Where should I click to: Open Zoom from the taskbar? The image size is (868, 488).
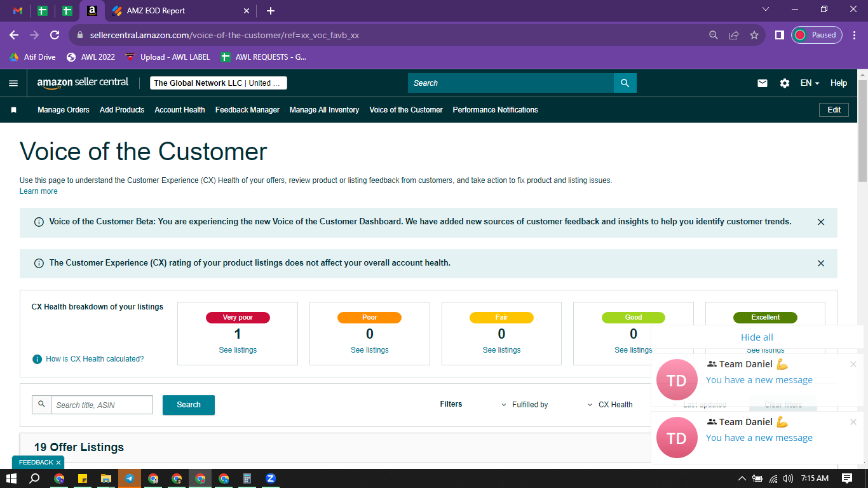coord(271,478)
